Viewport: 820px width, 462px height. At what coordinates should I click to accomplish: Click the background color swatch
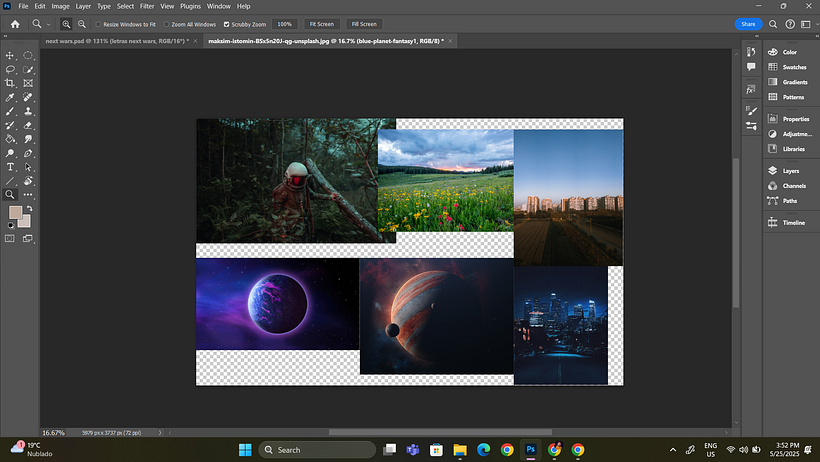point(26,222)
